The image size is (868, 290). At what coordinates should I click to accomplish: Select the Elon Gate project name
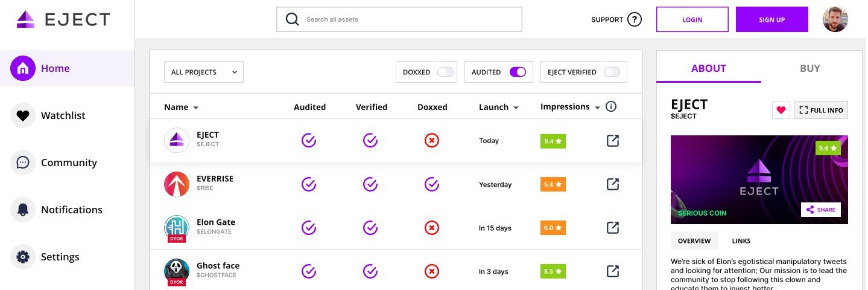(x=216, y=222)
